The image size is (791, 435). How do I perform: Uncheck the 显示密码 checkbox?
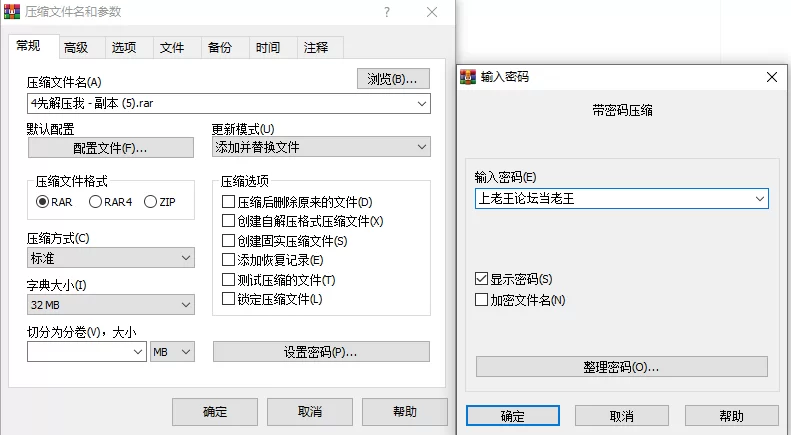pyautogui.click(x=481, y=279)
